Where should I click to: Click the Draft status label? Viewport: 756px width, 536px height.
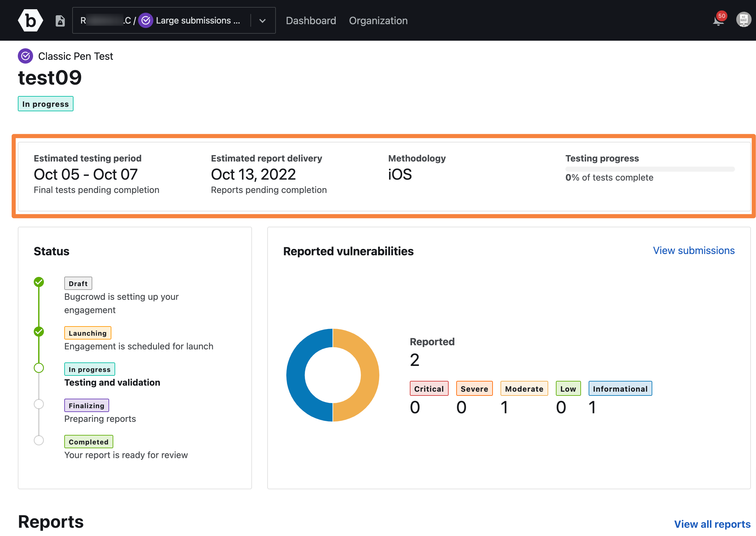78,284
